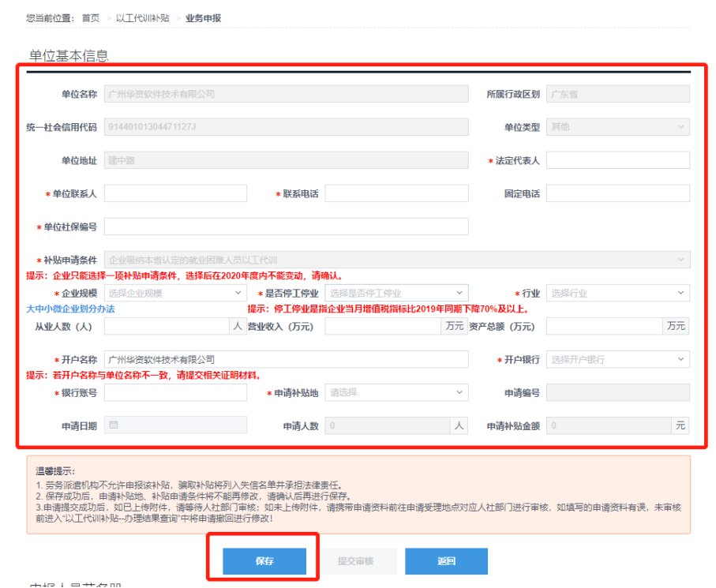Open the 申请补贴地 dropdown
The image size is (716, 588).
click(395, 392)
